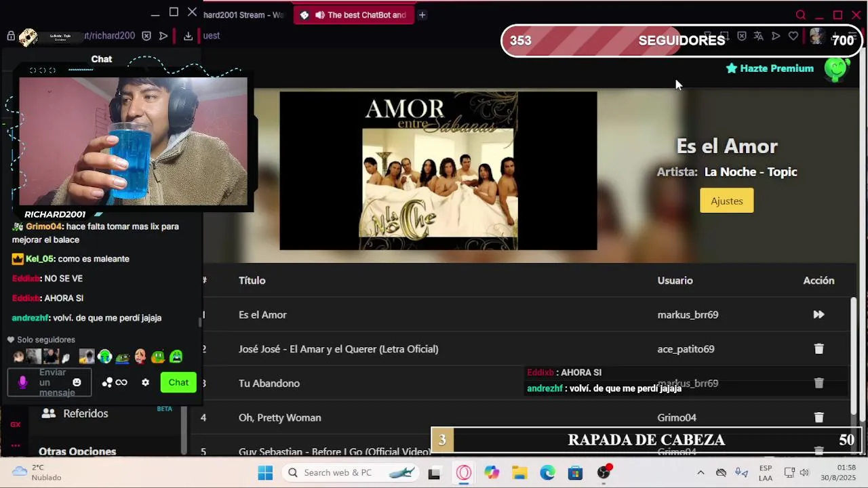Image resolution: width=868 pixels, height=488 pixels.
Task: Click the user ace_patito69
Action: (686, 349)
